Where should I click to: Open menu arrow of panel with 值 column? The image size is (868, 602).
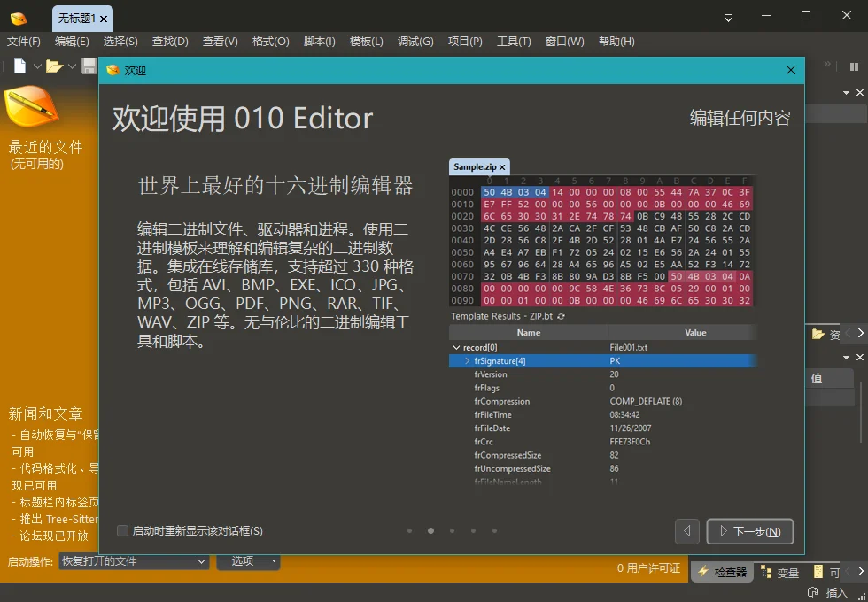846,358
